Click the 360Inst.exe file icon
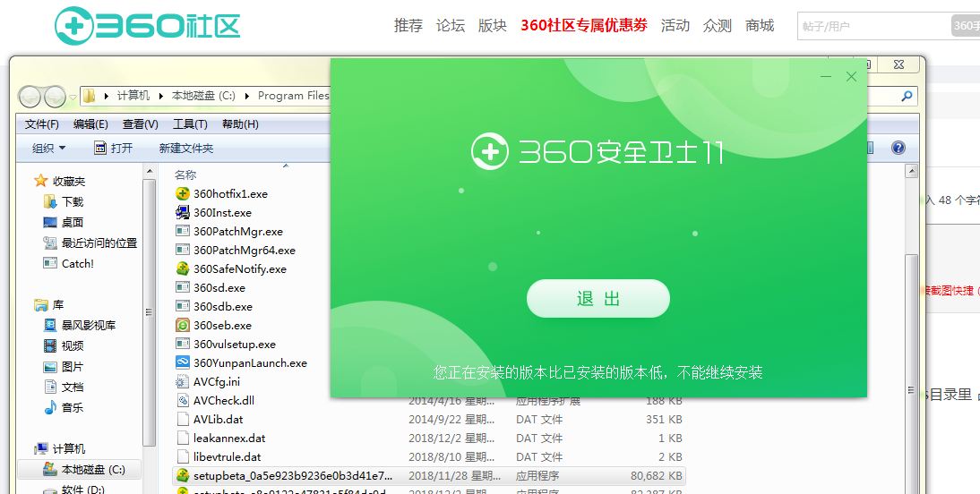Screen dimensions: 980x494 click(183, 212)
